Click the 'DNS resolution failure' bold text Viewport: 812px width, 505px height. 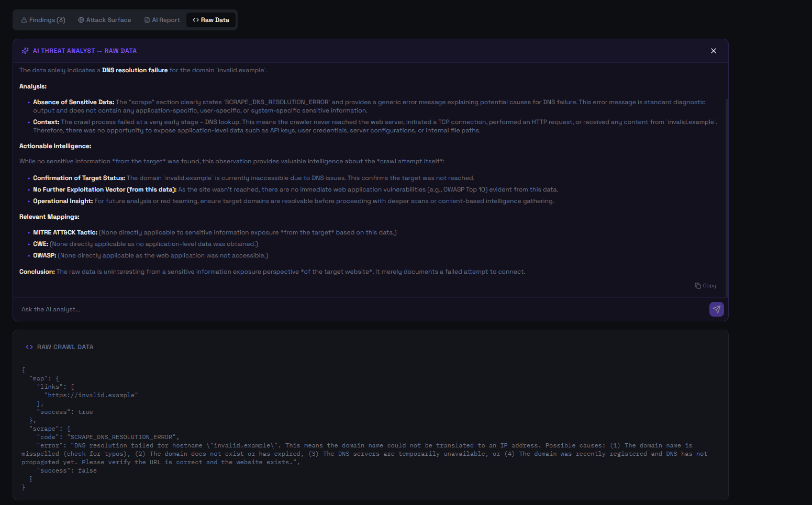coord(135,70)
